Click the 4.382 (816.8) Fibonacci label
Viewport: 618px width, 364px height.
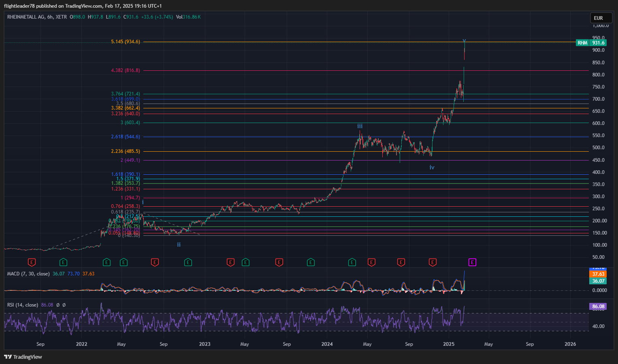pos(126,70)
